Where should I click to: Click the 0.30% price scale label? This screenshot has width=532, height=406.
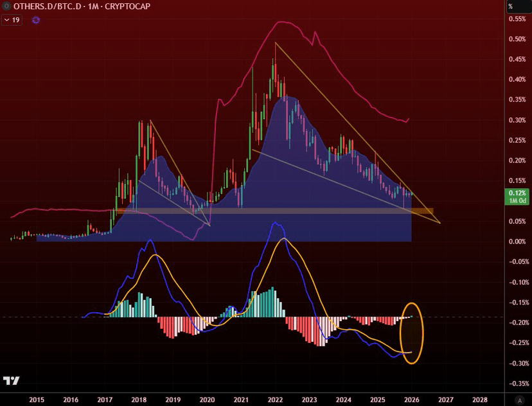pyautogui.click(x=517, y=120)
